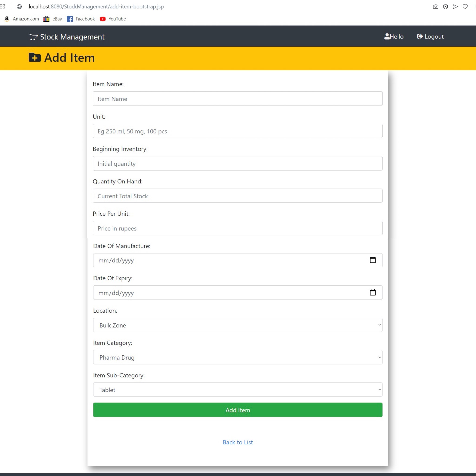This screenshot has width=476, height=476.
Task: Click the heart favorites icon
Action: (465, 7)
